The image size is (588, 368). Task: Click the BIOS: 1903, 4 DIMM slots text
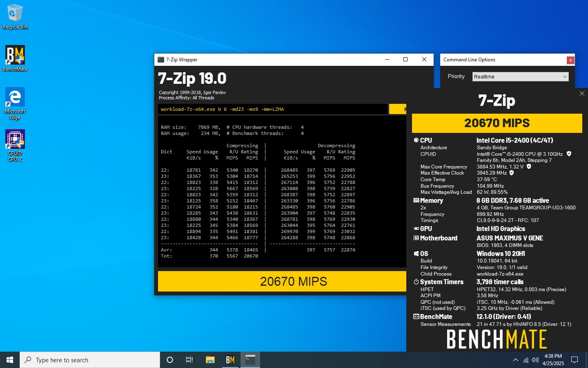505,245
